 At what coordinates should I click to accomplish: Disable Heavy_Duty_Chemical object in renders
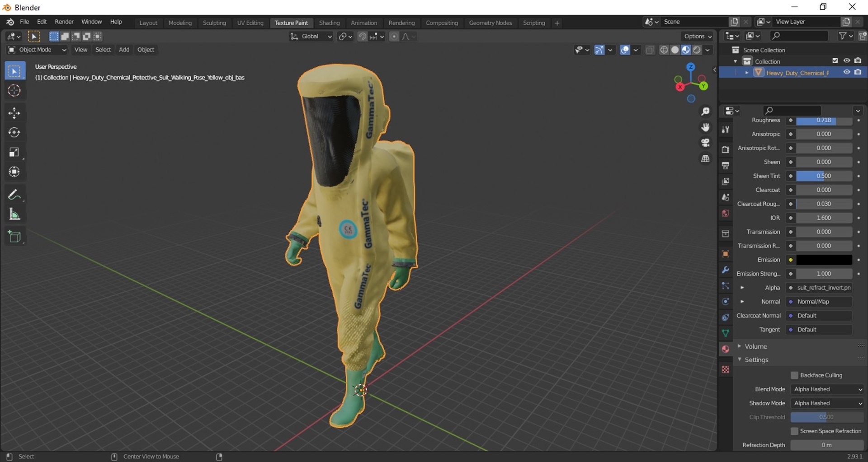pos(858,72)
